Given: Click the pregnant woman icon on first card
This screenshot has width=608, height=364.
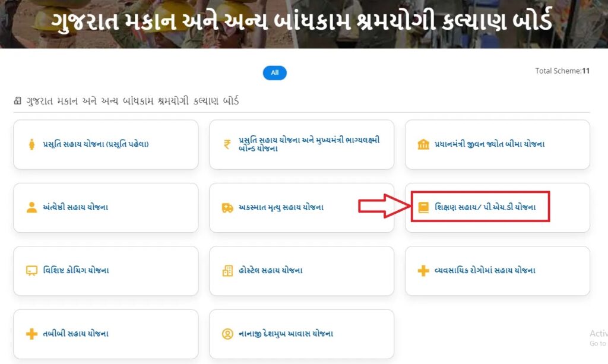Looking at the screenshot, I should [x=32, y=144].
